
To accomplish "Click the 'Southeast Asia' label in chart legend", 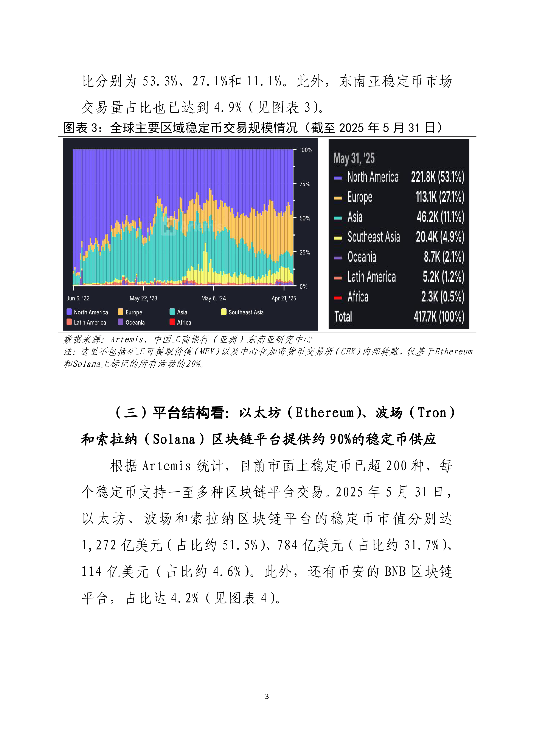I will [246, 312].
